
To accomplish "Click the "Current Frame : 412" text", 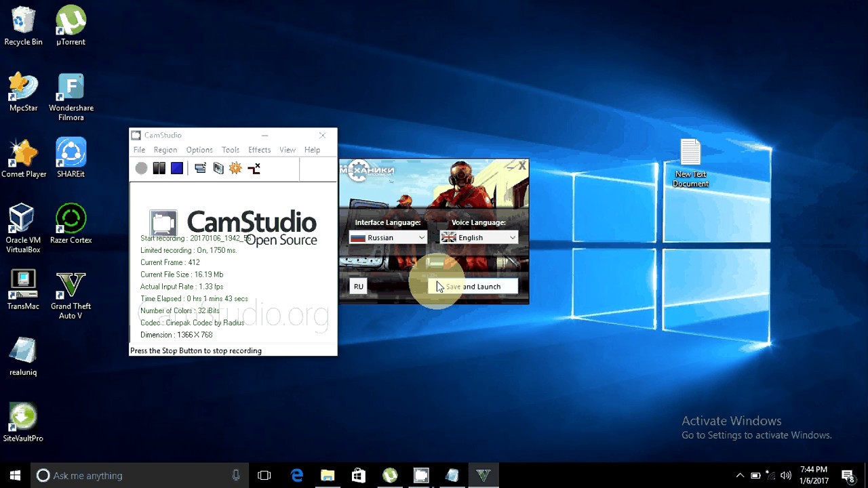I will 170,262.
